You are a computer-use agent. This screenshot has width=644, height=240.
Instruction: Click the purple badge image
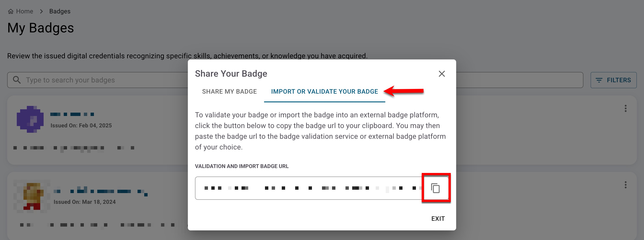click(30, 119)
